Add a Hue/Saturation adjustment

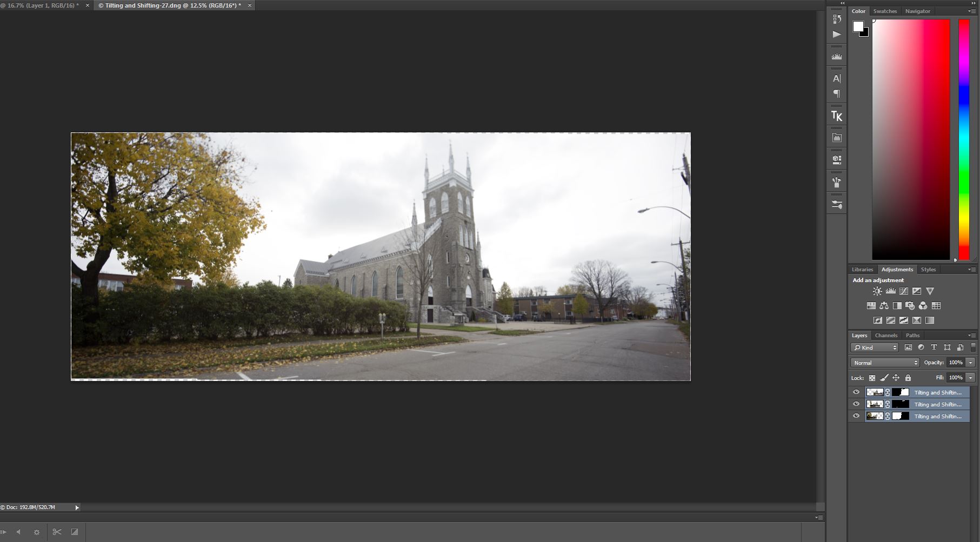point(871,305)
